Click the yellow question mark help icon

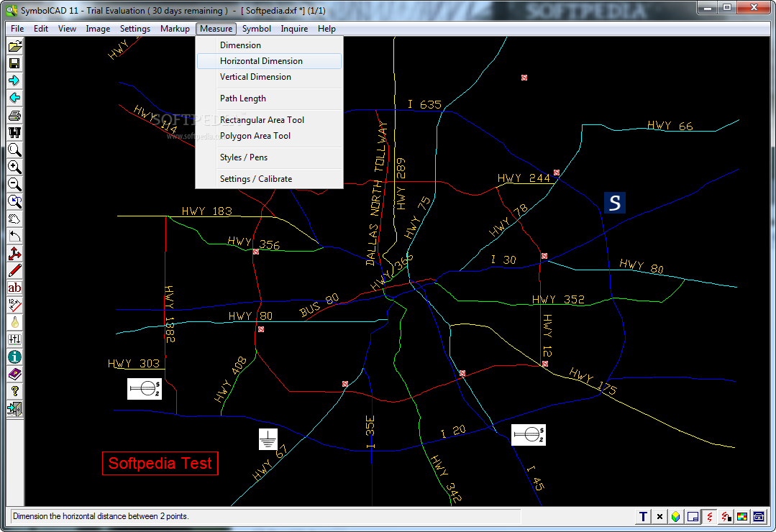pyautogui.click(x=15, y=392)
